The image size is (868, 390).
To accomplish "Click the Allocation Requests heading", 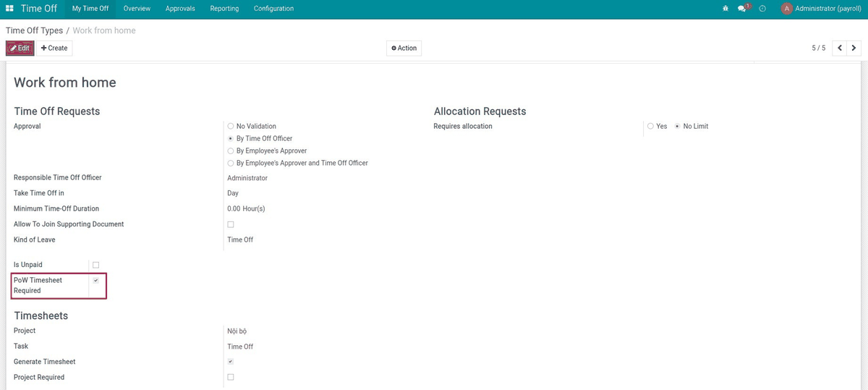I will click(480, 111).
